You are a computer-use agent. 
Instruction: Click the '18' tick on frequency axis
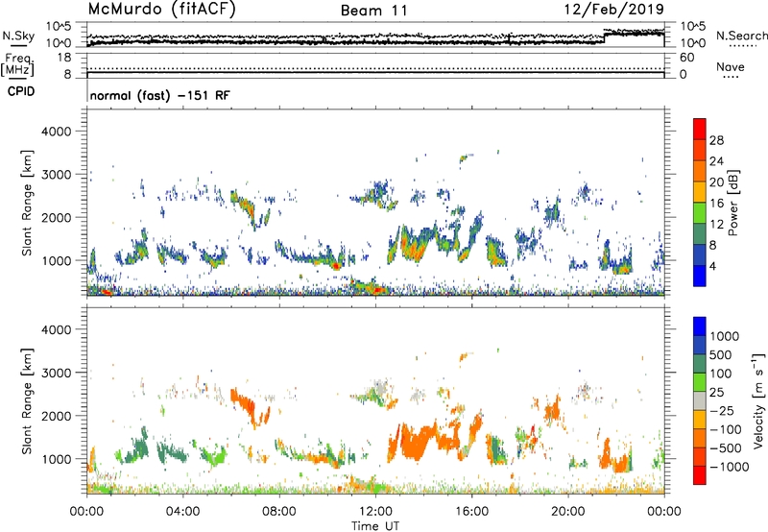point(64,58)
